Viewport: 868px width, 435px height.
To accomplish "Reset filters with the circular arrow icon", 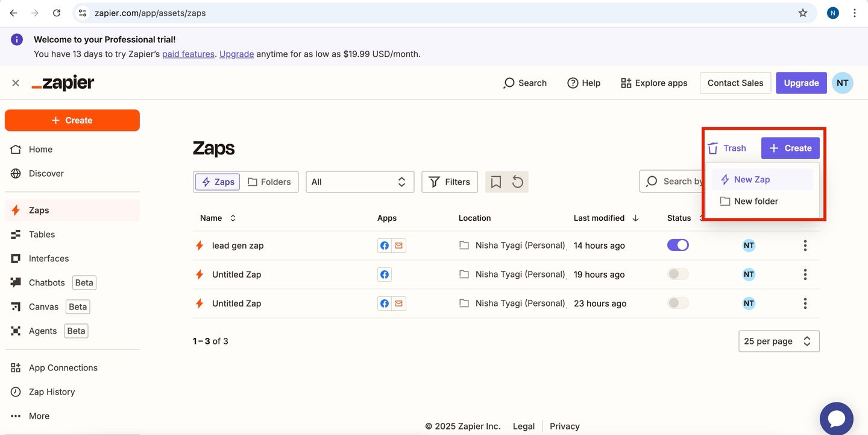I will point(518,182).
